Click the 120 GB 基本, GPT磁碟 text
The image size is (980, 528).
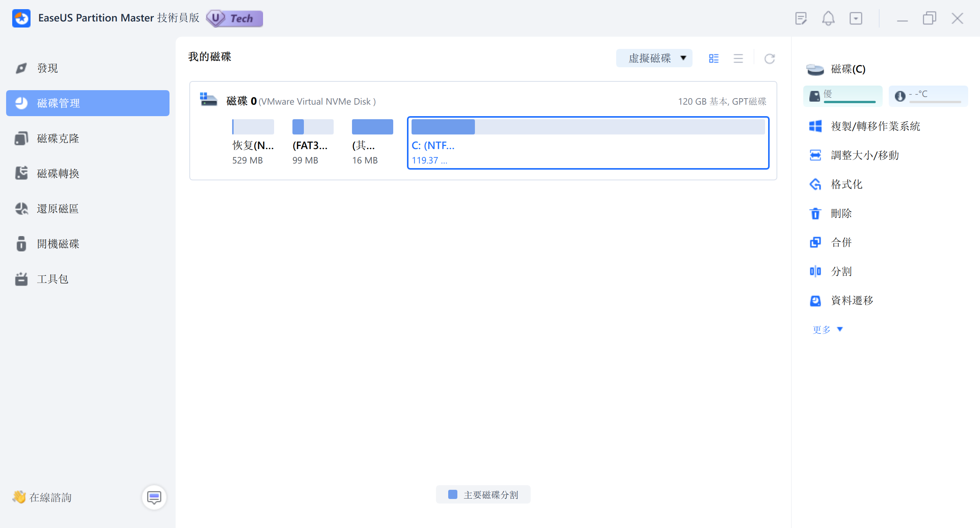[722, 102]
